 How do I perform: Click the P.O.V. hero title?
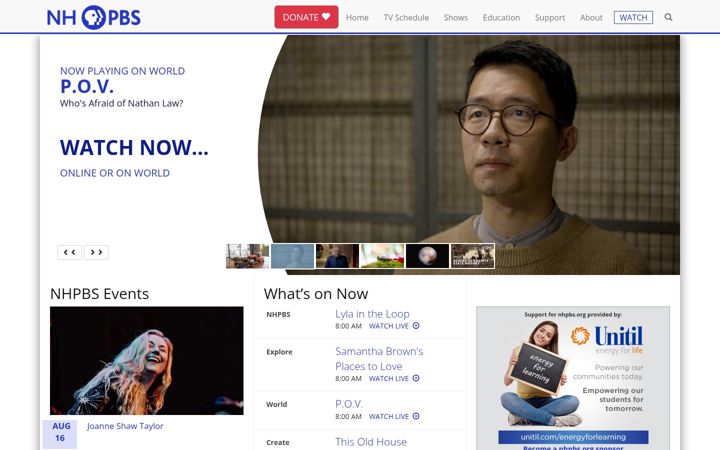click(x=87, y=86)
